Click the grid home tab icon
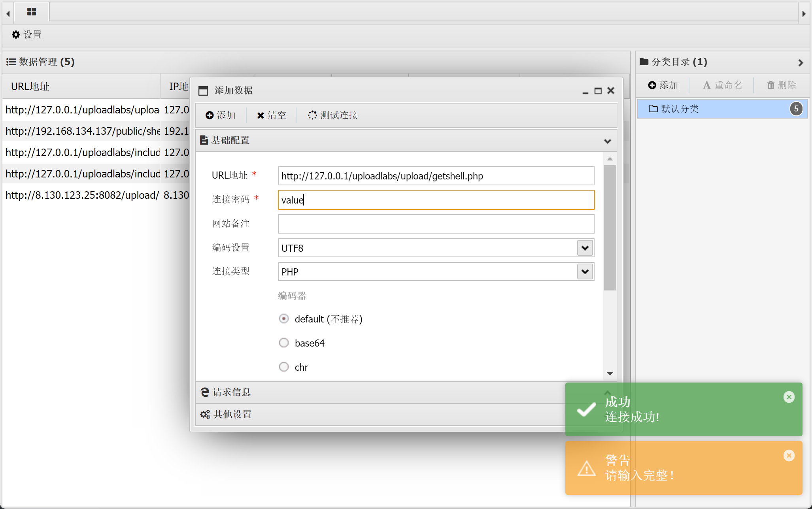 click(x=32, y=12)
